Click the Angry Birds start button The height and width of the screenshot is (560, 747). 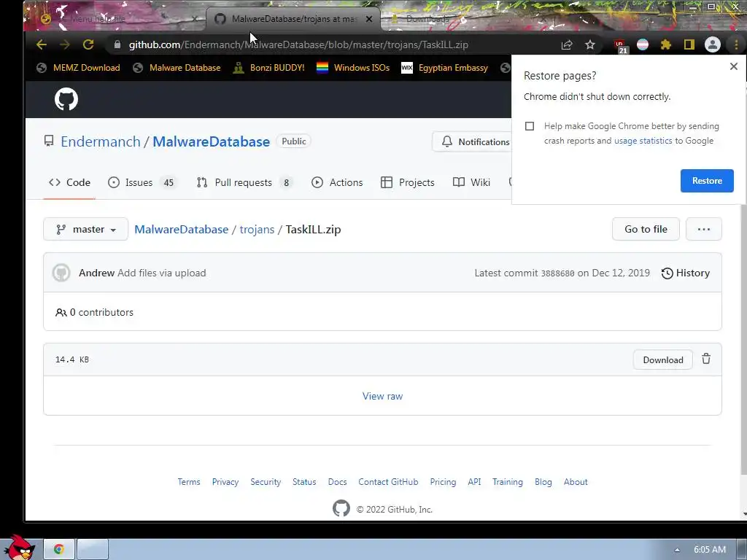click(19, 548)
